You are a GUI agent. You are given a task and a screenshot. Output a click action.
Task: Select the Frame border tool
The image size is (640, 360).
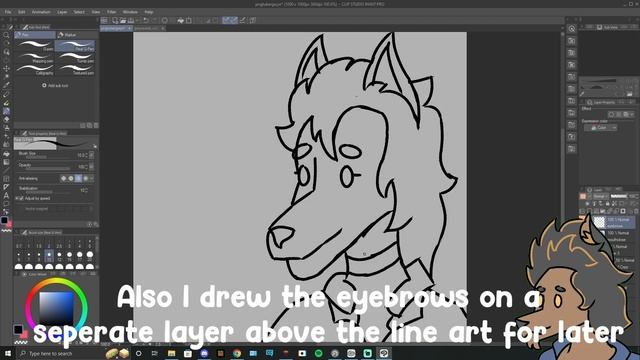tap(6, 179)
